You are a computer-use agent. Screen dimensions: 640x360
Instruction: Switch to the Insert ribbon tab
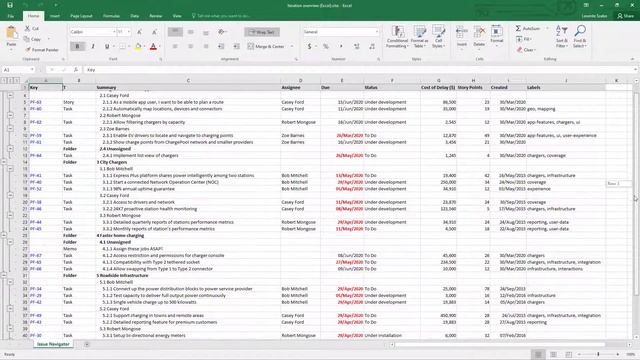click(x=55, y=16)
